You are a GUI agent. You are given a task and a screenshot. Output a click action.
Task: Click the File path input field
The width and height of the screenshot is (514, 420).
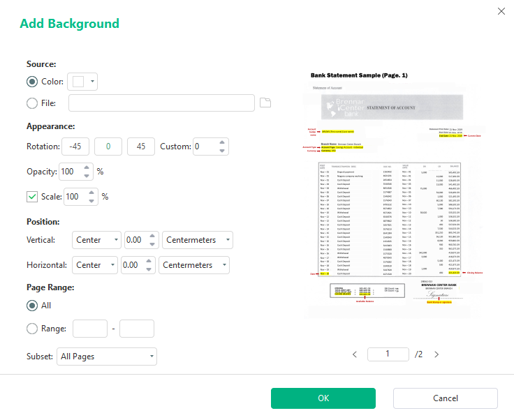click(x=161, y=103)
